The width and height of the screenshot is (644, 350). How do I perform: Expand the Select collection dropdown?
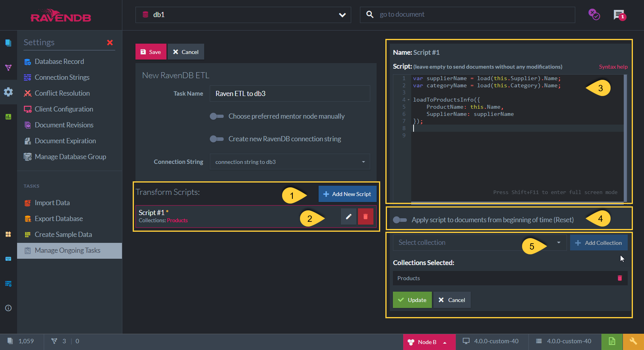coord(480,242)
